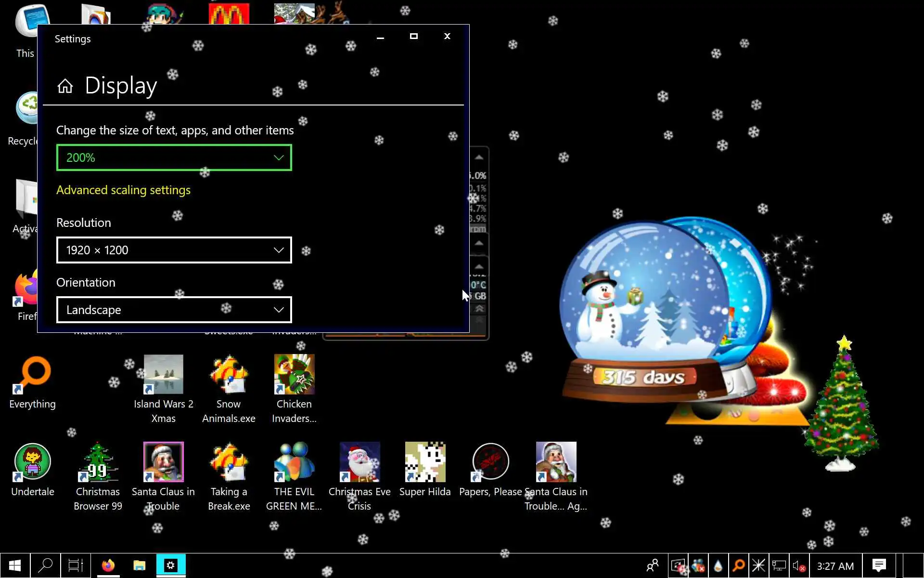Open the Windows Start menu
Viewport: 924px width, 578px height.
click(15, 565)
